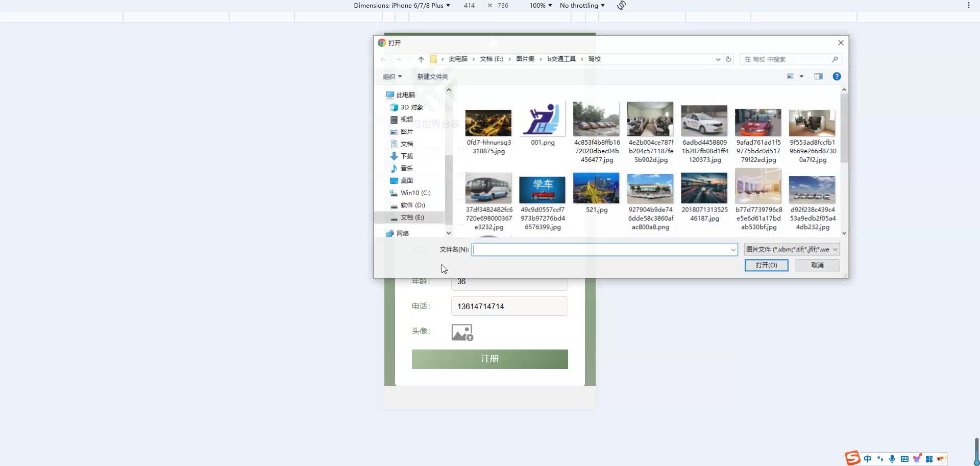980x466 pixels.
Task: Click 新建文件夹 in toolbar
Action: [x=432, y=77]
